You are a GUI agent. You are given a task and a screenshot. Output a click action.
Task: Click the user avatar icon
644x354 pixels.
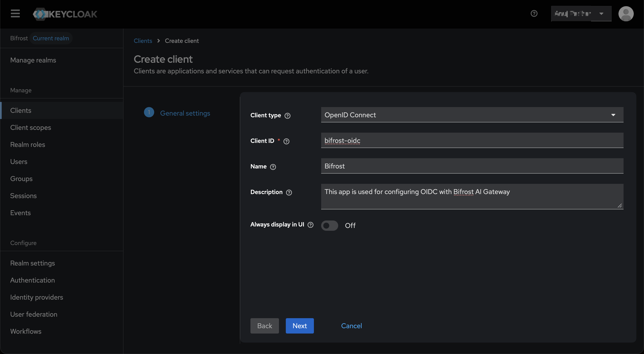626,14
